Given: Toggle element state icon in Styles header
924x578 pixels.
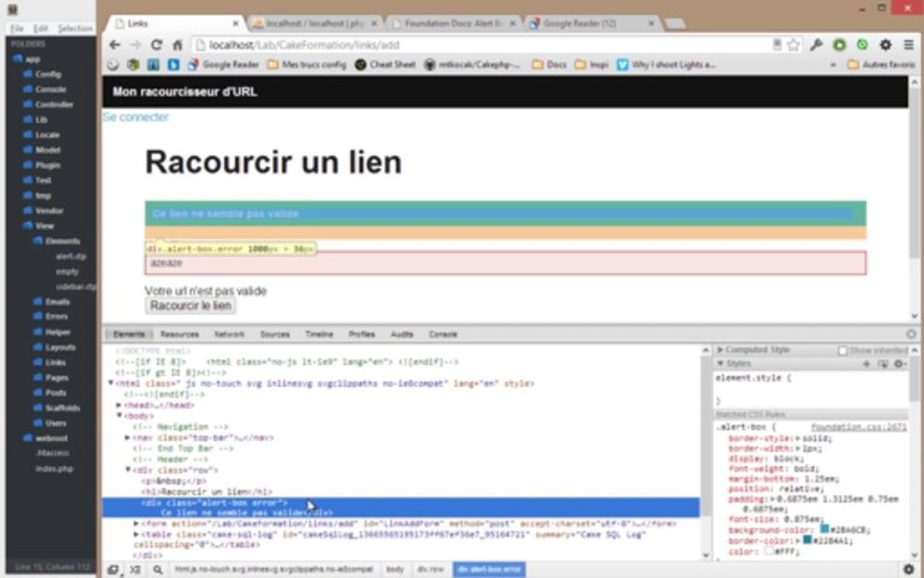Looking at the screenshot, I should [882, 364].
